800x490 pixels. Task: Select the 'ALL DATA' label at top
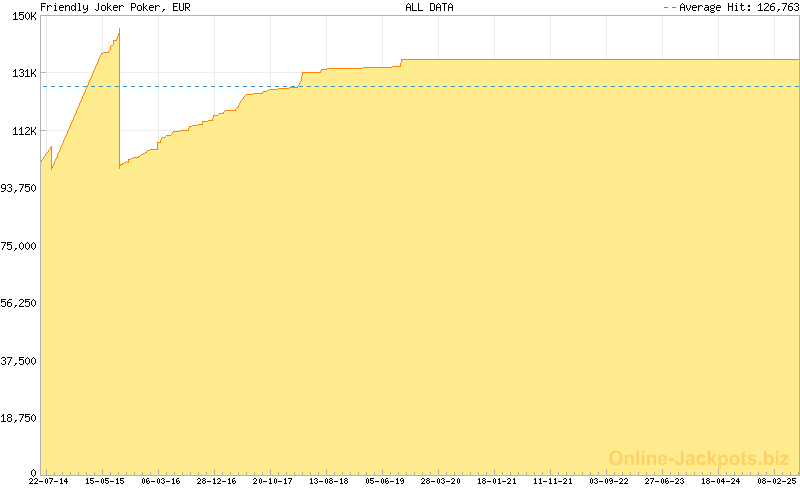429,7
